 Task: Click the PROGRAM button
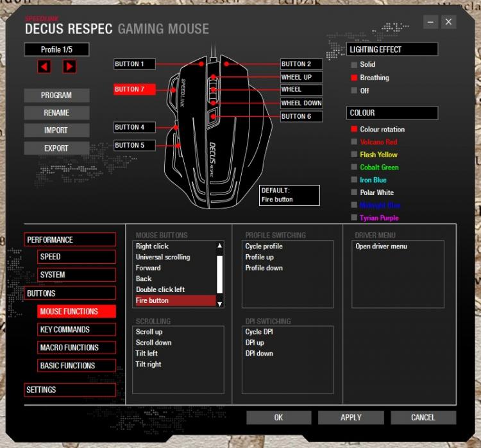56,96
